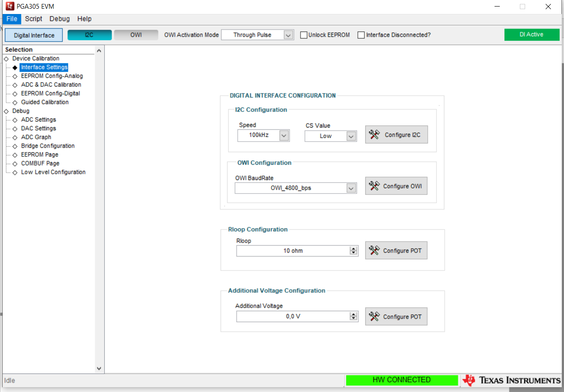
Task: Select ADC Graph in tree
Action: (x=36, y=137)
